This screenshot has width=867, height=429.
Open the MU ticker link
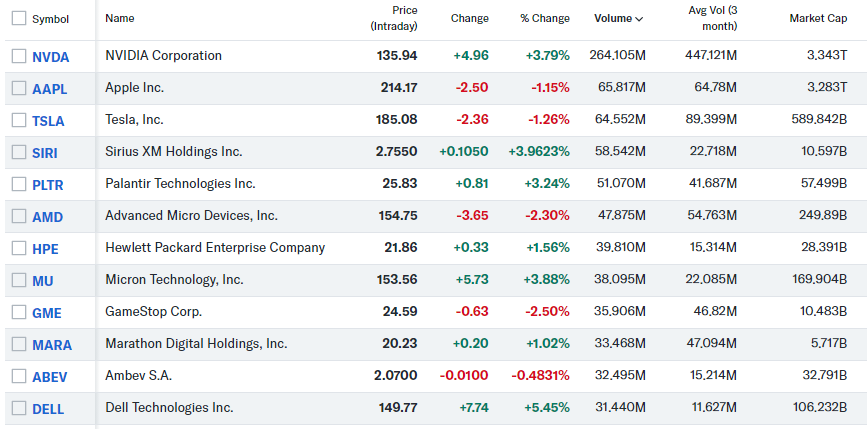tap(42, 280)
